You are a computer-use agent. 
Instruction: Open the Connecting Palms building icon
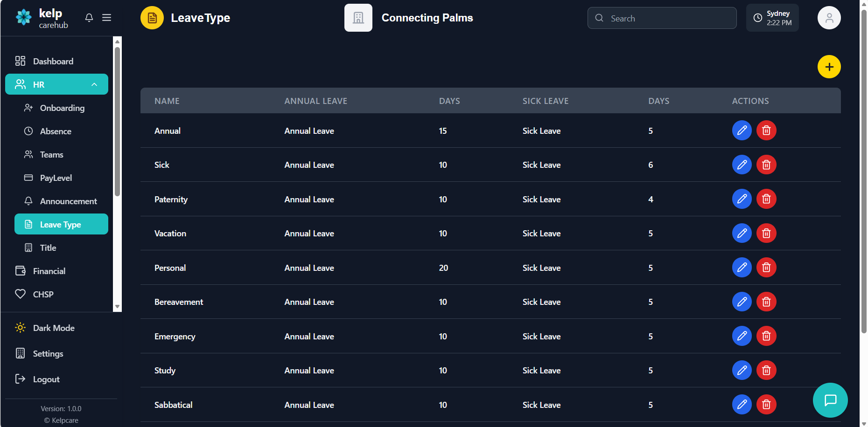point(358,17)
